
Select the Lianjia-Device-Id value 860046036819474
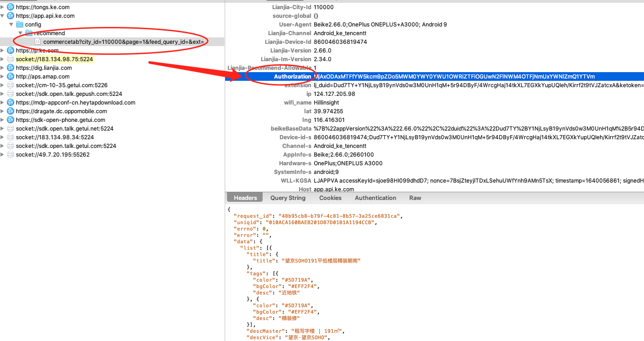(x=340, y=42)
